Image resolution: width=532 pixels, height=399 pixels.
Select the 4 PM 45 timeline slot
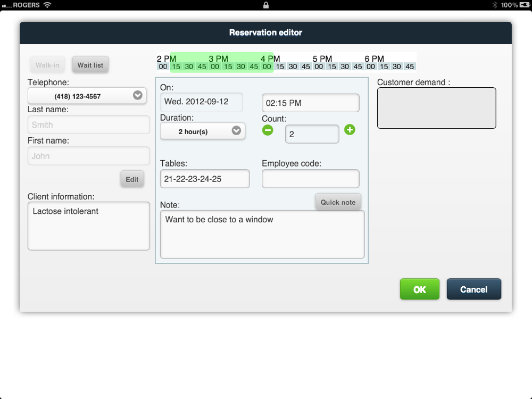306,66
